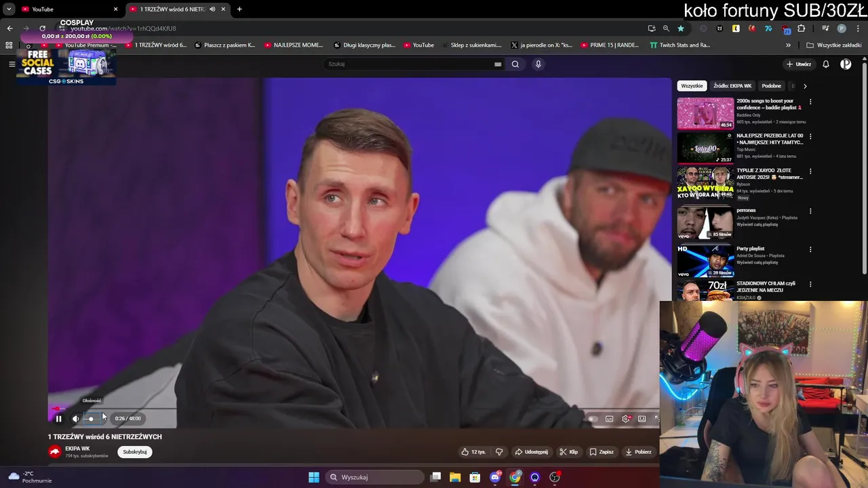This screenshot has height=488, width=868.
Task: Open the YouTube guide hamburger menu
Action: point(12,64)
